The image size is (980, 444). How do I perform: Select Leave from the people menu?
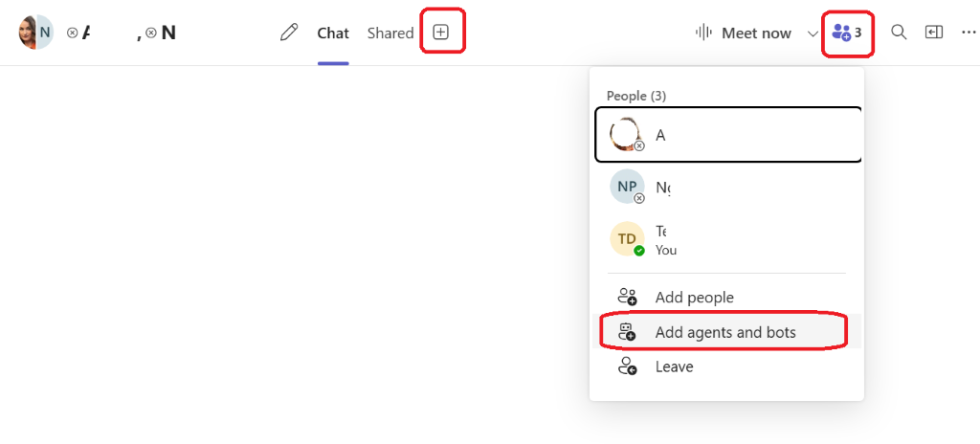pos(675,366)
